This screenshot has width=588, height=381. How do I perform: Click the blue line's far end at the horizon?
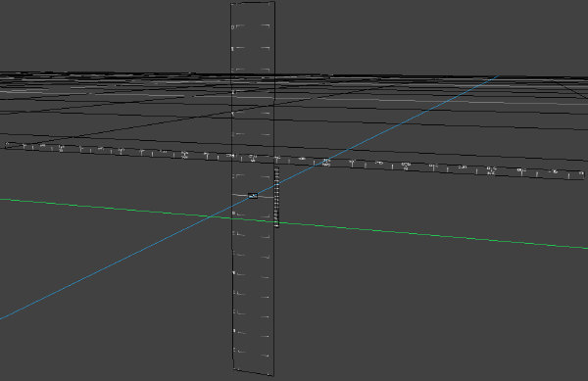point(497,76)
